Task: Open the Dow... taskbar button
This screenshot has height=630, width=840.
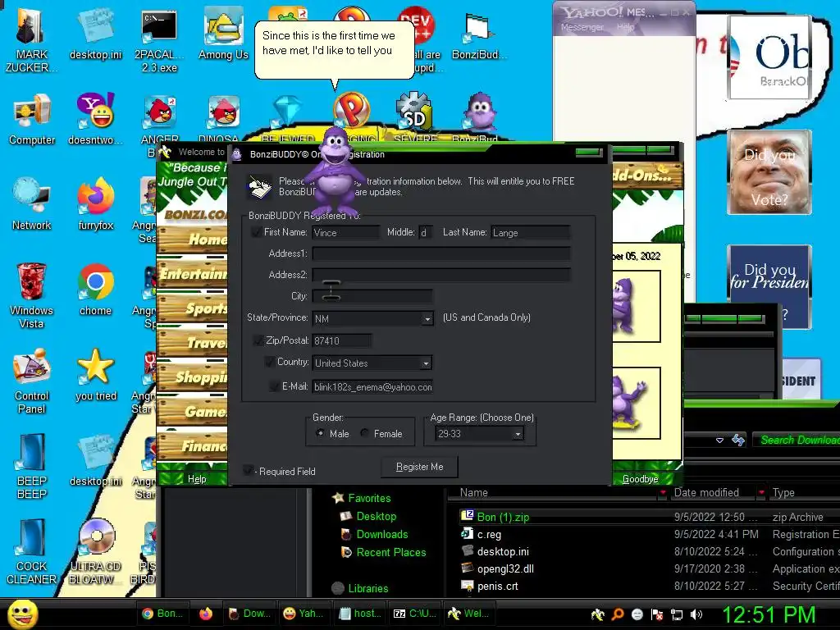Action: (248, 614)
